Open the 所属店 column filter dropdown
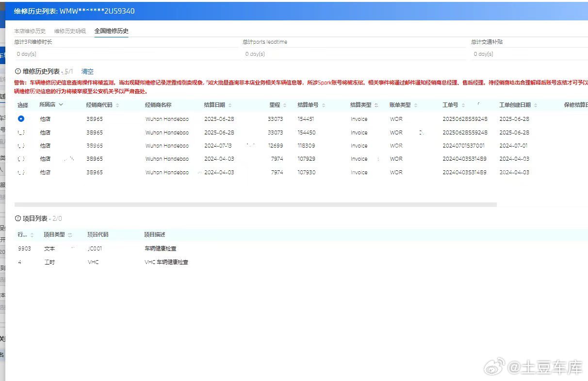The width and height of the screenshot is (588, 381). click(x=61, y=105)
